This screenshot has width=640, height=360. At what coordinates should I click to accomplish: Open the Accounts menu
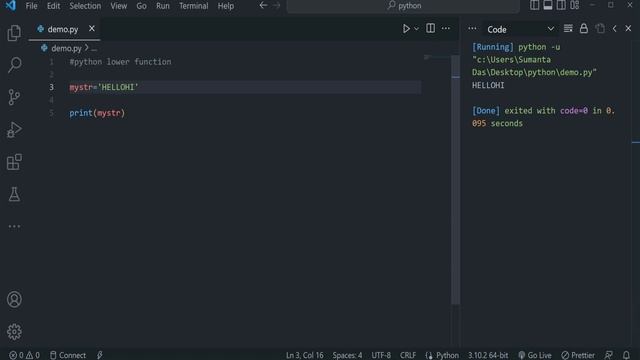point(14,300)
